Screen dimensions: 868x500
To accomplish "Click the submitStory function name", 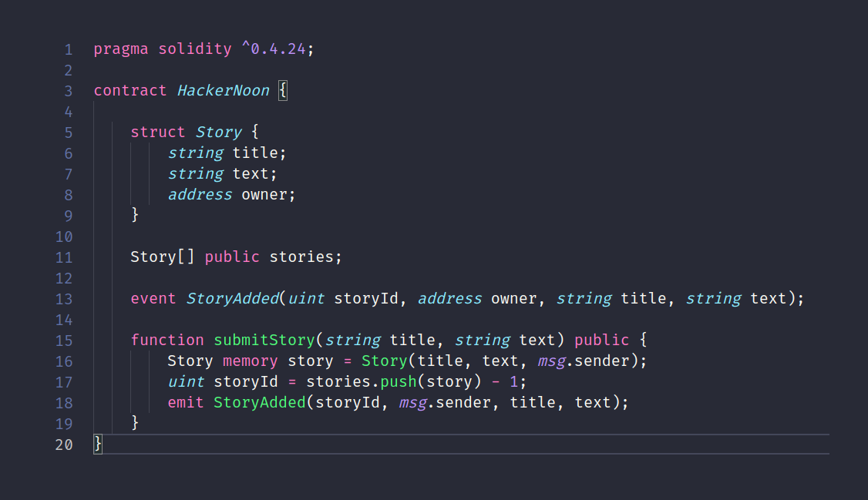I will [264, 341].
